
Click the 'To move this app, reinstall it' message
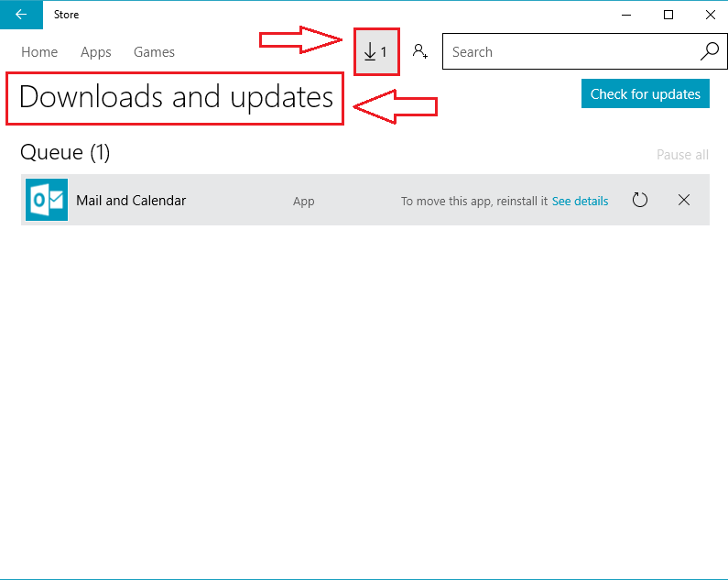[x=474, y=201]
